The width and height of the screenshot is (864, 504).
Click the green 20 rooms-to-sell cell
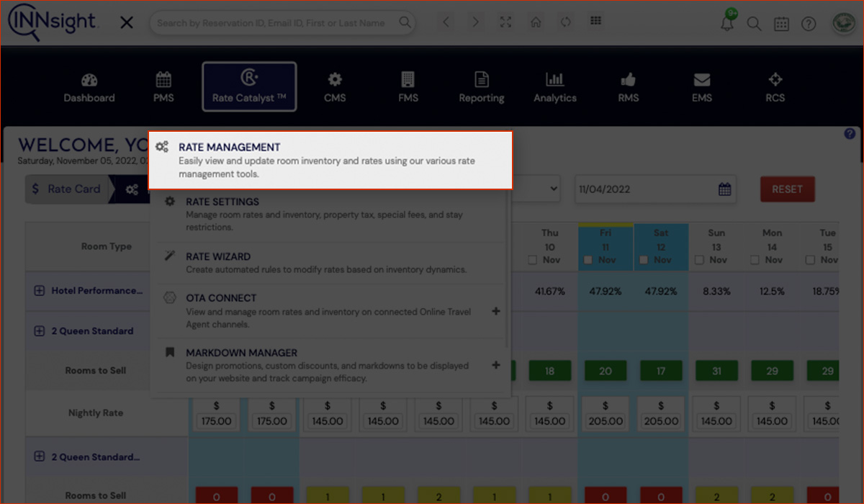click(x=606, y=371)
